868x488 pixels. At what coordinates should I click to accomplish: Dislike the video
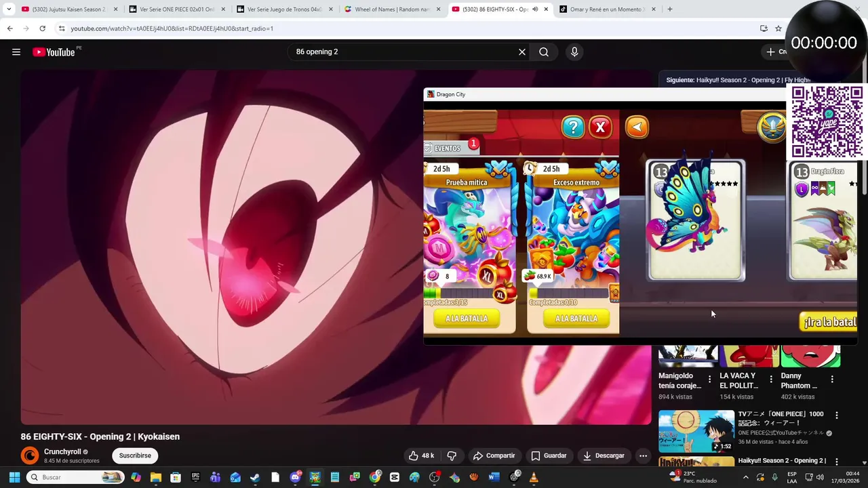coord(452,455)
